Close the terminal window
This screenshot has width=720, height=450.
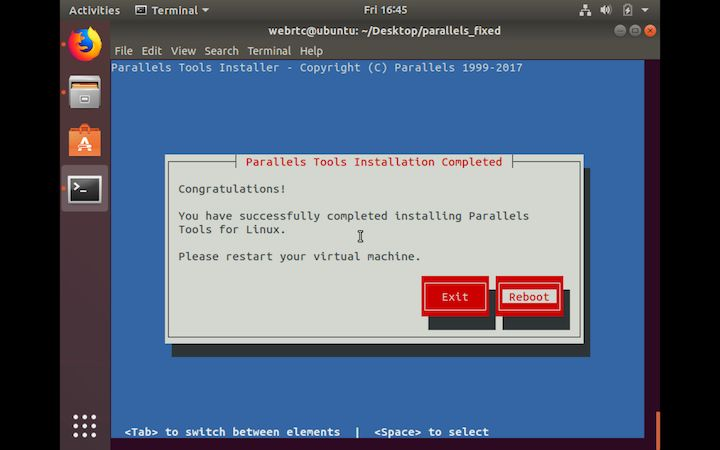650,31
